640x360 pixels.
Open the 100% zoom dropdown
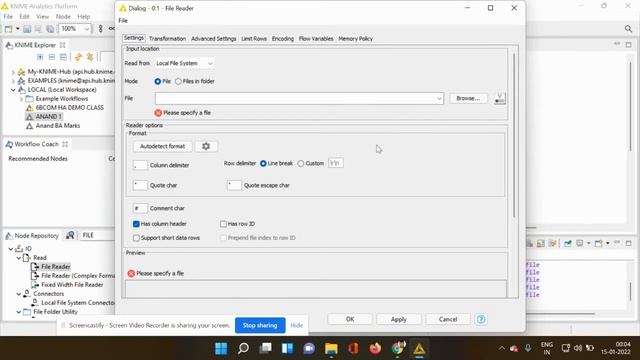(87, 29)
